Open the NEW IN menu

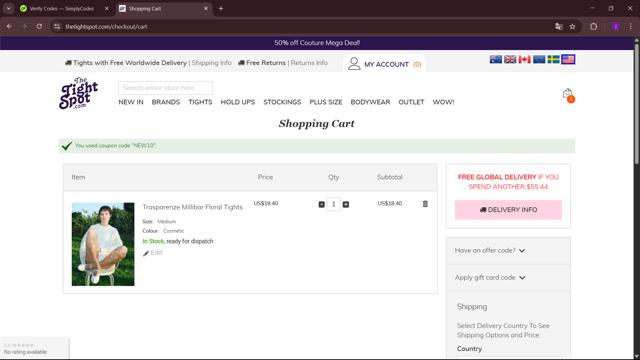tap(131, 102)
